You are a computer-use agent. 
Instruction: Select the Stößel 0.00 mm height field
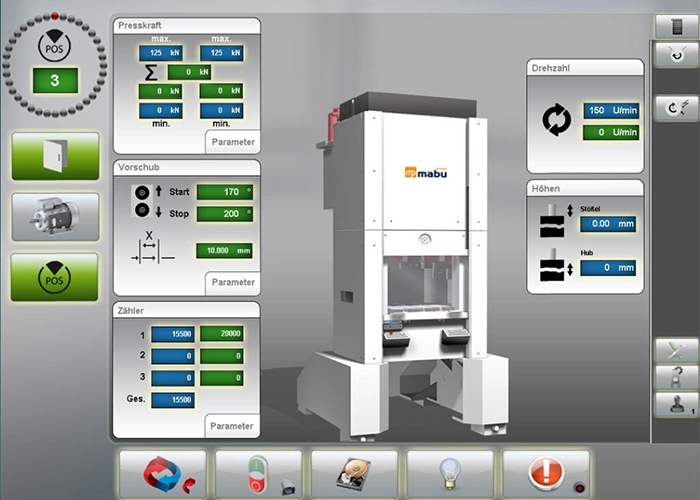[608, 224]
